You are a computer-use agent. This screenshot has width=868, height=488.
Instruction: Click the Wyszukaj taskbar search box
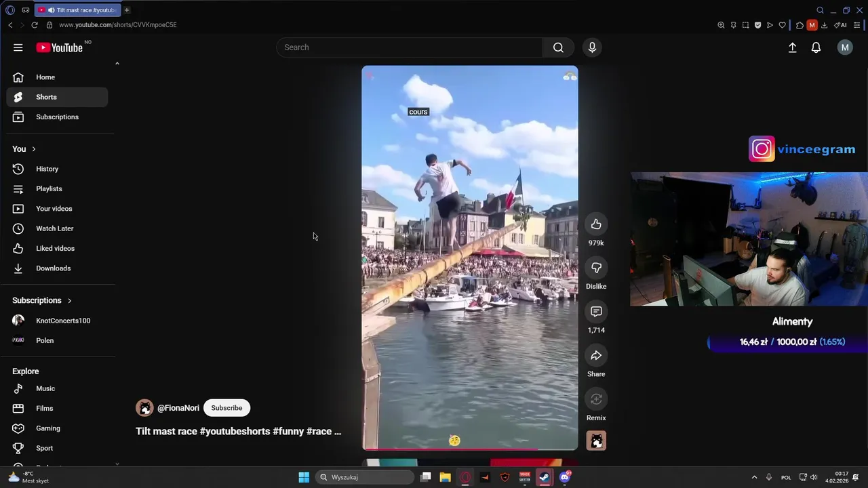click(365, 477)
